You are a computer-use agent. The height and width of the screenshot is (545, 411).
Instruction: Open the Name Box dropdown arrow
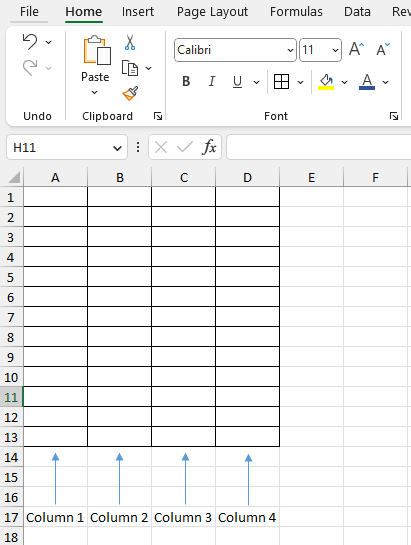click(x=117, y=148)
